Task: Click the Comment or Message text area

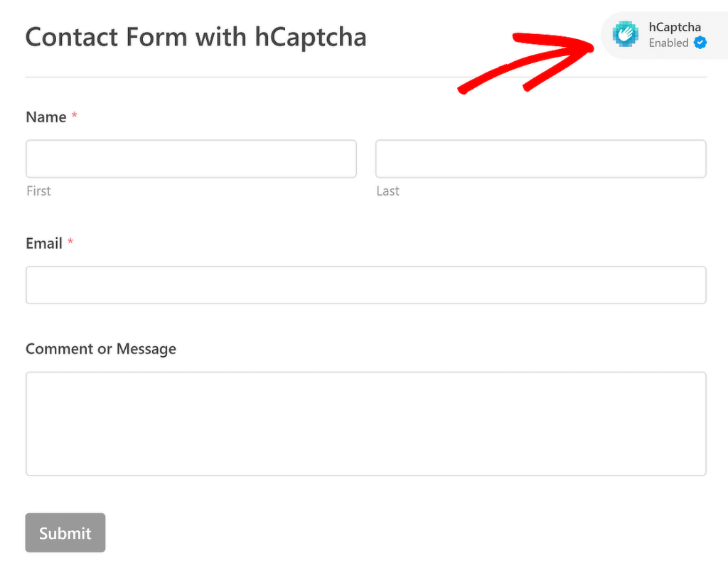Action: [365, 423]
